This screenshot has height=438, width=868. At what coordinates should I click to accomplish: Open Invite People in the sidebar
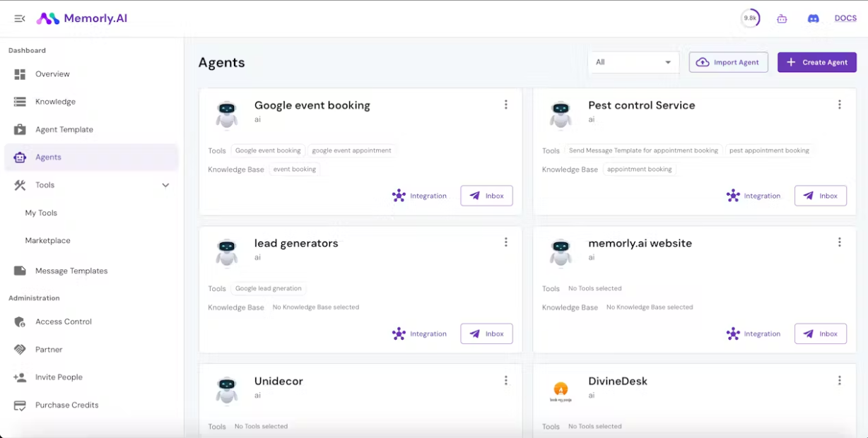91,377
